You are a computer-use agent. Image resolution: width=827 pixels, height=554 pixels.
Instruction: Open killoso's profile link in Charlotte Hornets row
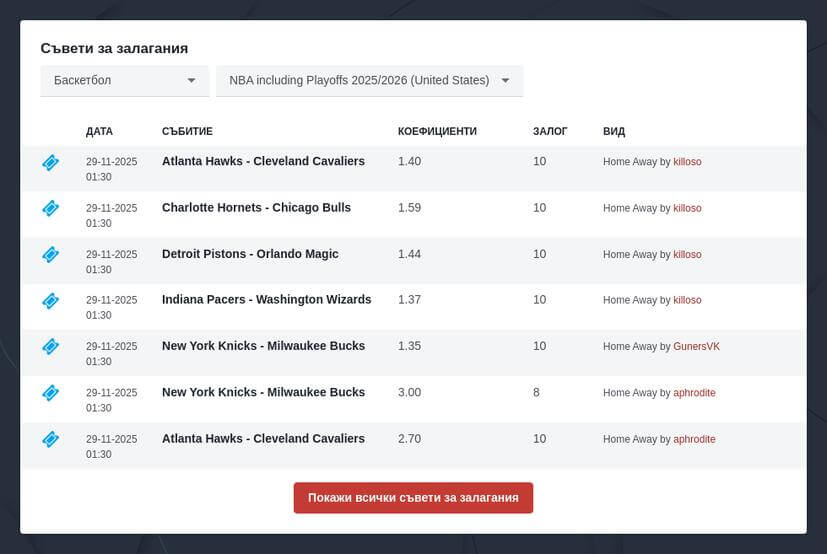pyautogui.click(x=687, y=208)
